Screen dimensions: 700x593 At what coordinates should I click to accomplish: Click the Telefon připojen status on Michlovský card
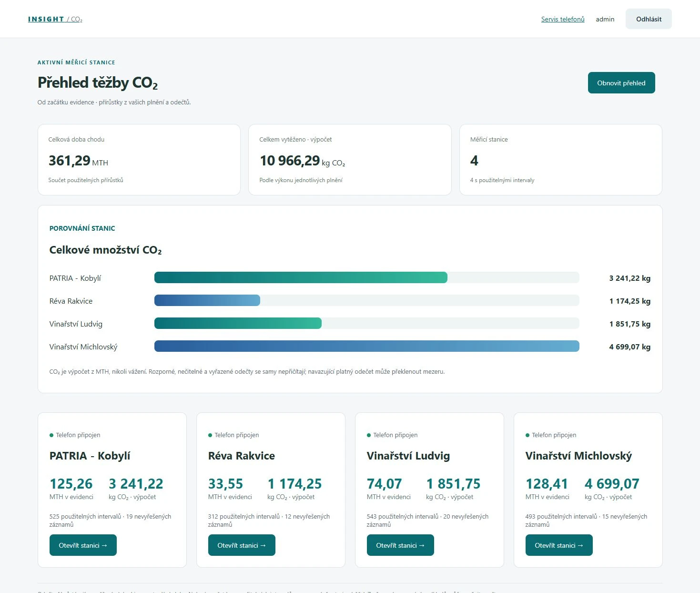[x=551, y=435]
